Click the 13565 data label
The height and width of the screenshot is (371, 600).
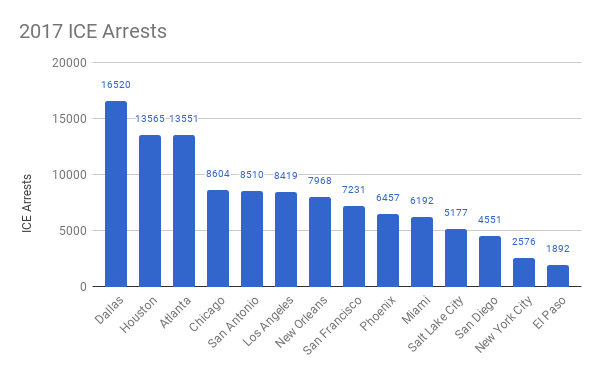[x=150, y=119]
